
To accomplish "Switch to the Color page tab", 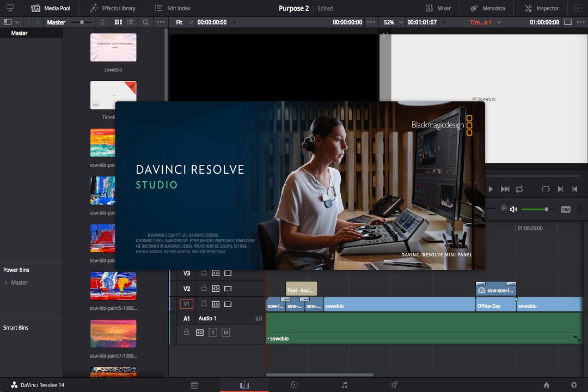I will tap(294, 385).
